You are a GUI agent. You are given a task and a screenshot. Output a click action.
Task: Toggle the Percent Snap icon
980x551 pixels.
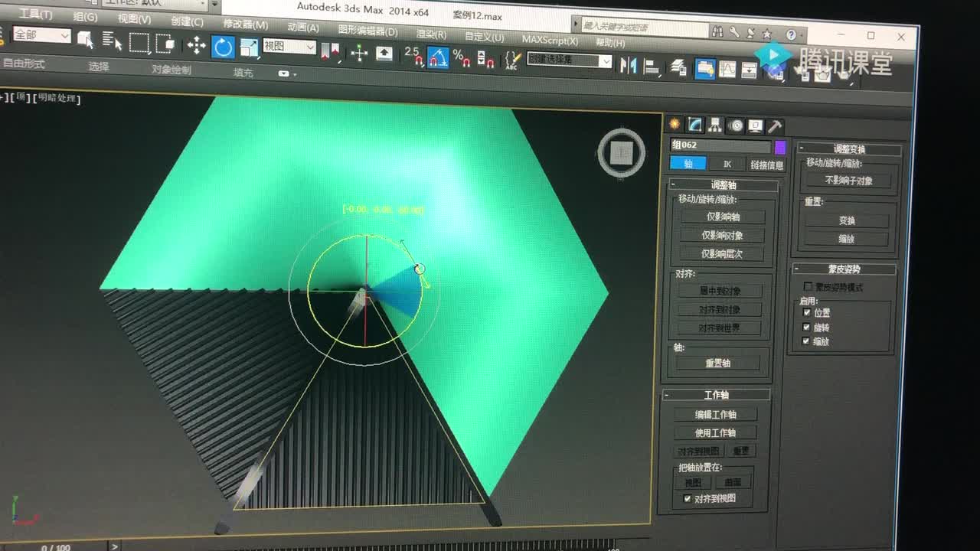[461, 58]
